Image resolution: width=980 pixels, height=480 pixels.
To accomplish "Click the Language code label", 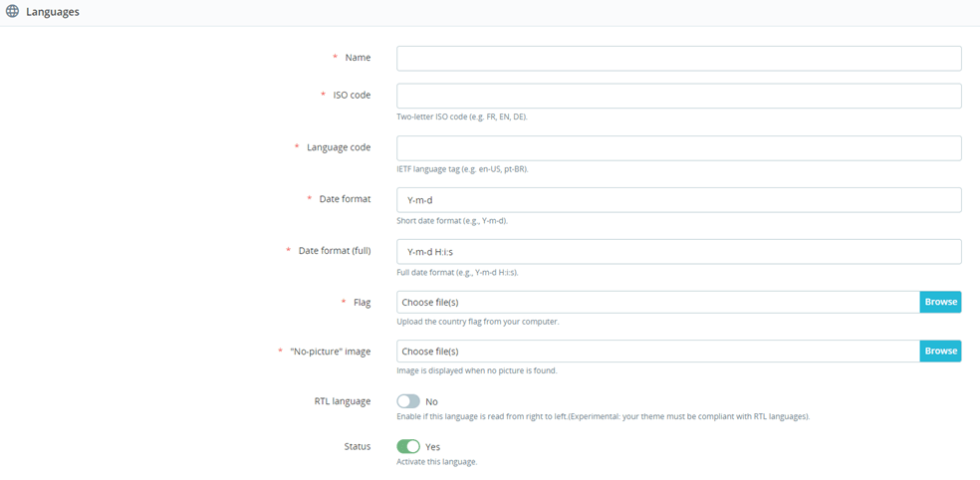I will 339,147.
